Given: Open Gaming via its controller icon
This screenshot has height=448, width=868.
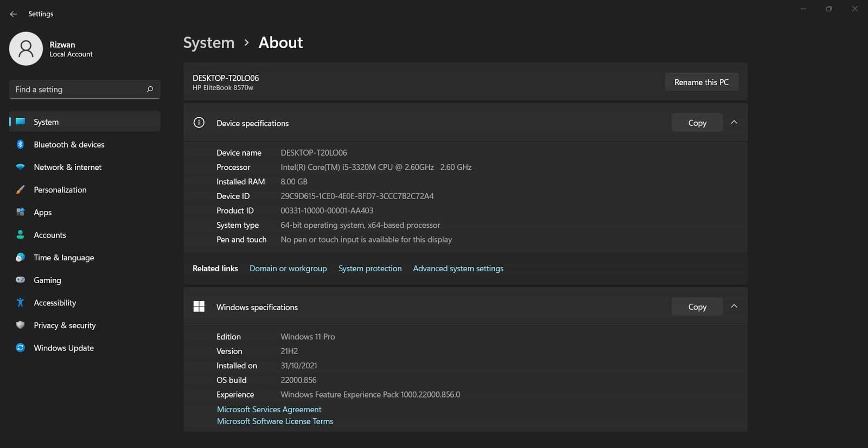Looking at the screenshot, I should 20,280.
